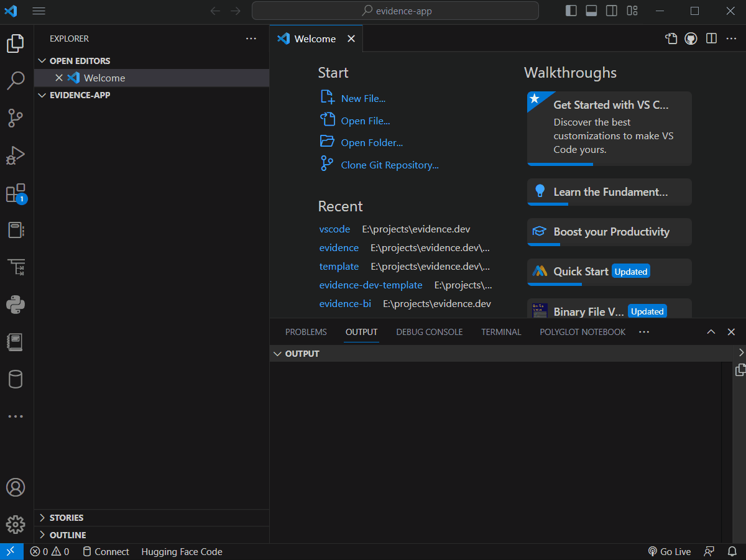746x560 pixels.
Task: Open Boost your Productivity walkthrough
Action: pos(609,232)
